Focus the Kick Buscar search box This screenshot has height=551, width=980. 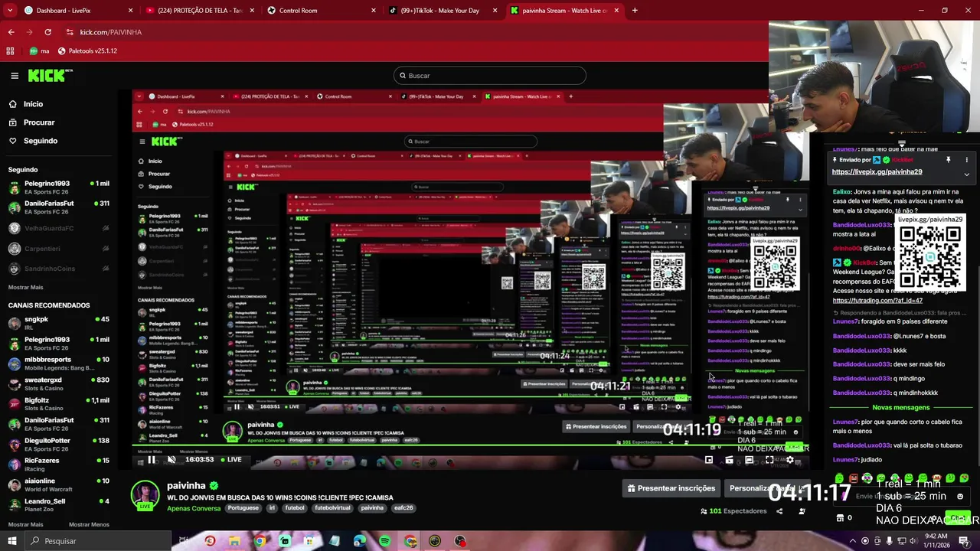[x=490, y=76]
